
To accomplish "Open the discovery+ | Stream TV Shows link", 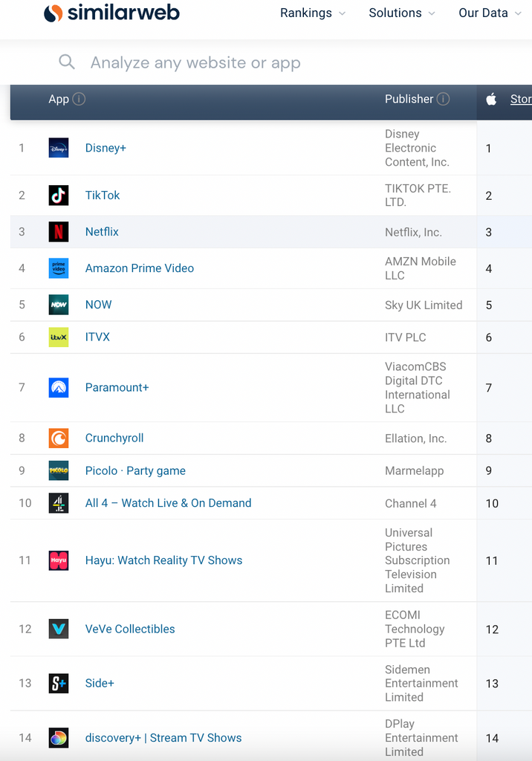I will [x=163, y=738].
